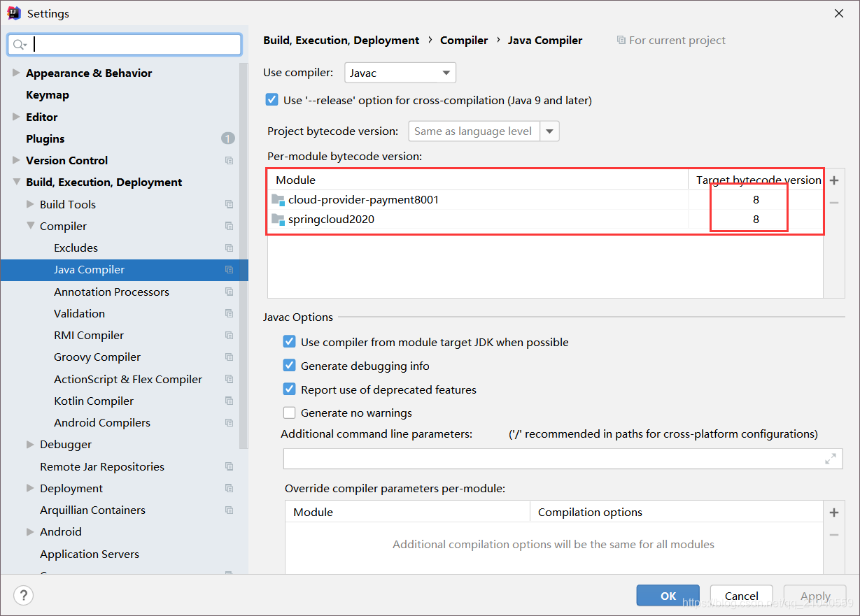Click the Cancel button

pos(741,596)
